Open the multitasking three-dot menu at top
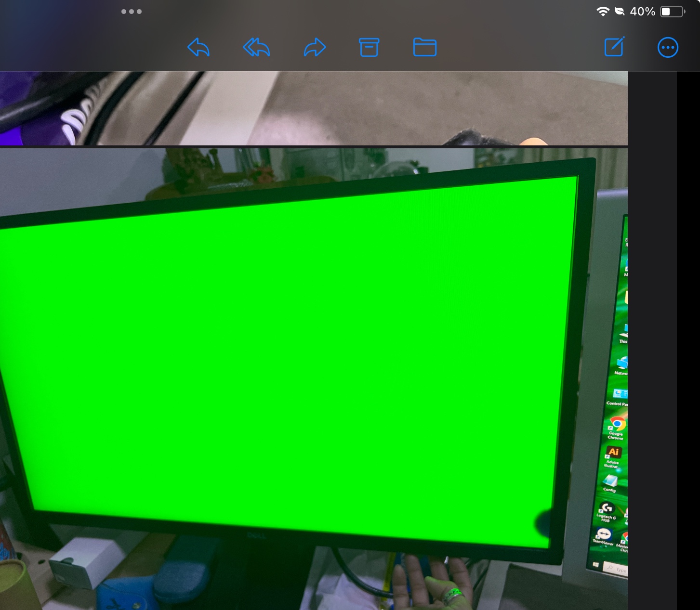 point(132,12)
